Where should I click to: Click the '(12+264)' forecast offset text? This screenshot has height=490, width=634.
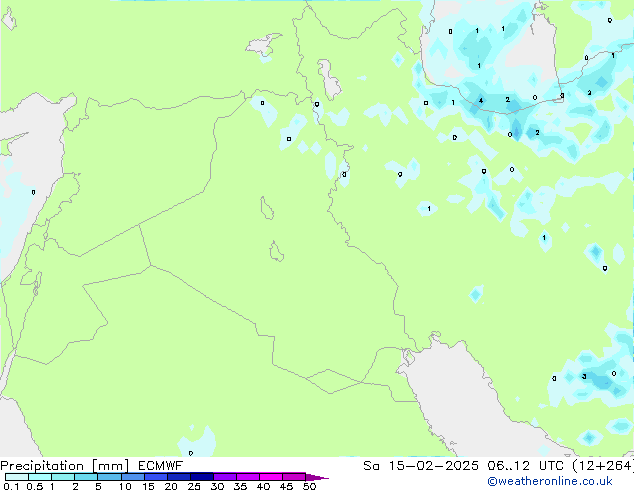(603, 465)
